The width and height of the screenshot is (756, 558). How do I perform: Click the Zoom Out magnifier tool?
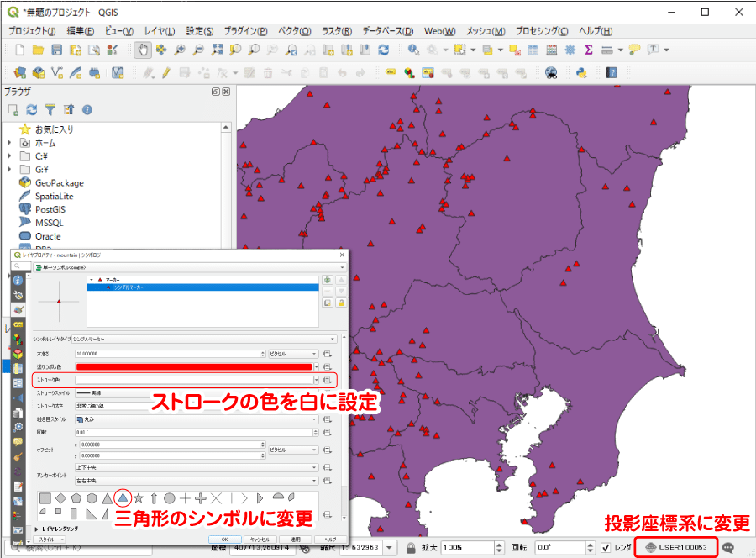point(198,50)
